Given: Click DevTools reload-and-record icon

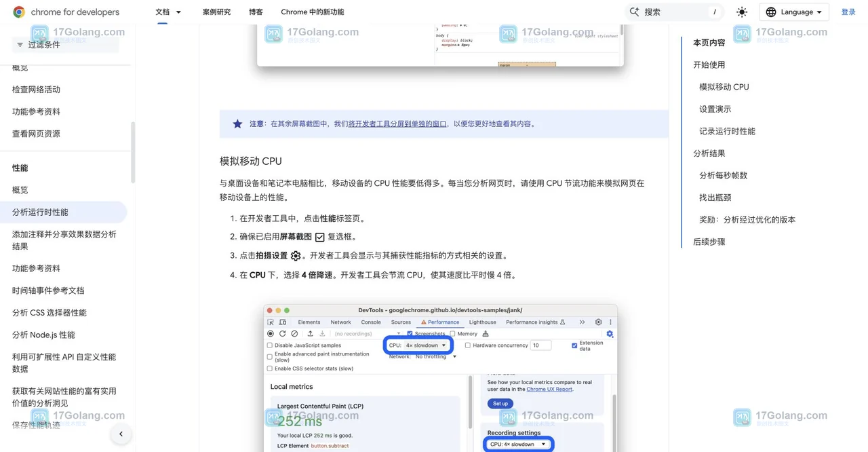Looking at the screenshot, I should pos(282,334).
